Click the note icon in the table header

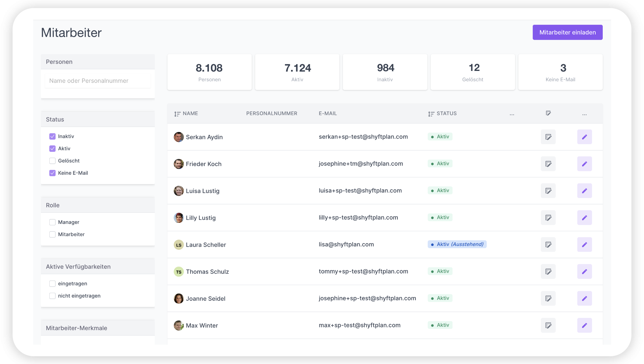(548, 113)
